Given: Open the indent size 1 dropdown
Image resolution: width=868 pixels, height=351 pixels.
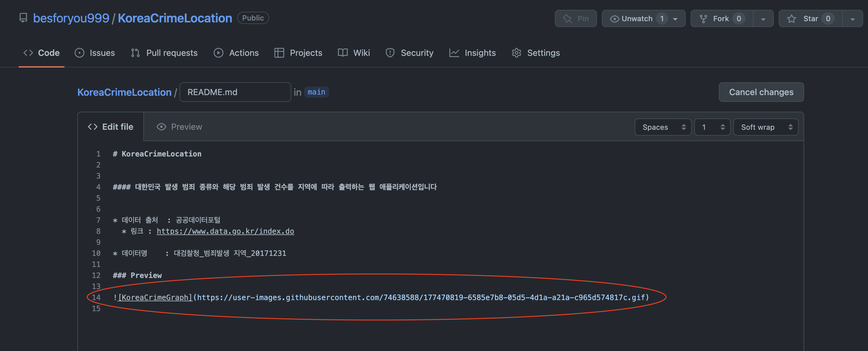Looking at the screenshot, I should click(x=712, y=127).
